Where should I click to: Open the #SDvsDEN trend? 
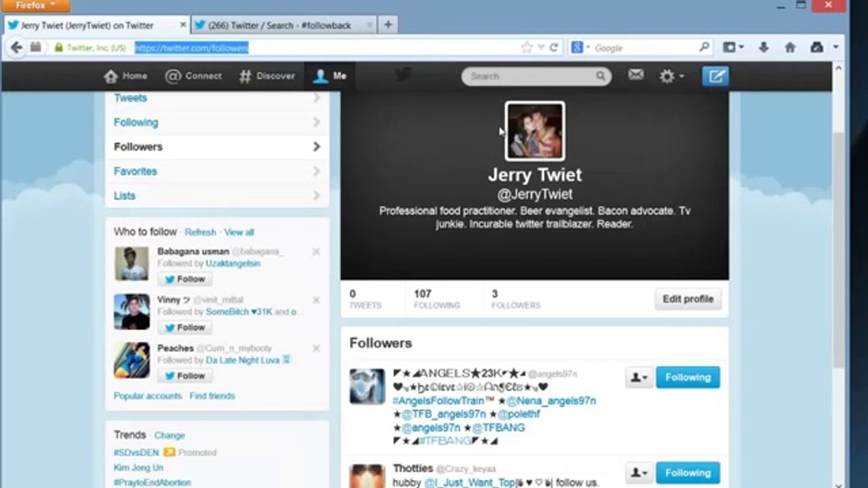click(136, 452)
